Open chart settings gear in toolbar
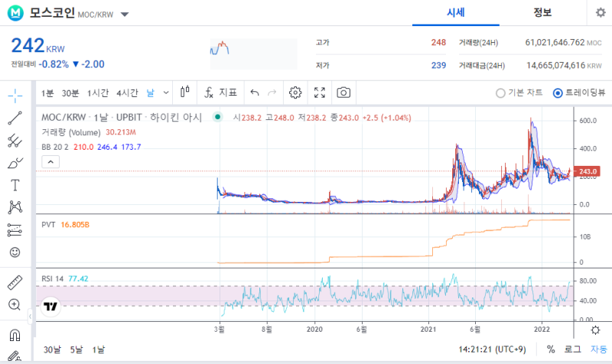612x364 pixels. pyautogui.click(x=295, y=93)
